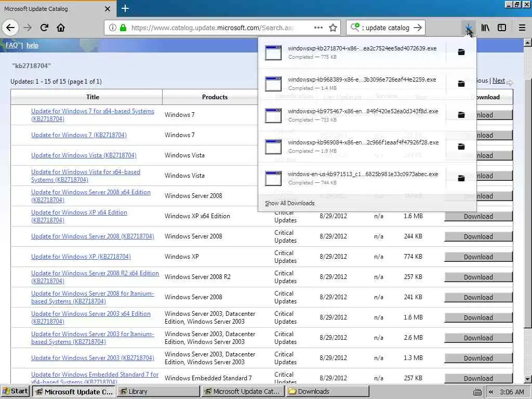The height and width of the screenshot is (399, 532).
Task: Download the 1.3 MB Windows Server 2003 update
Action: pos(478,358)
